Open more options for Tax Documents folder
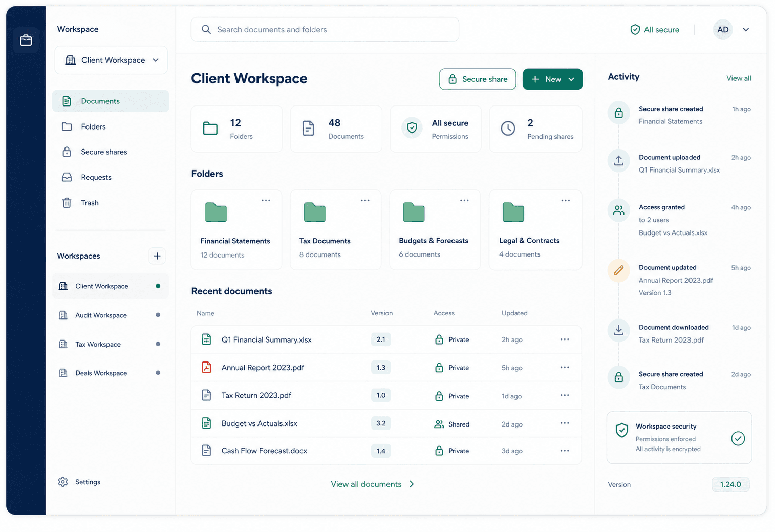Screen dimensions: 775x532 [x=365, y=200]
